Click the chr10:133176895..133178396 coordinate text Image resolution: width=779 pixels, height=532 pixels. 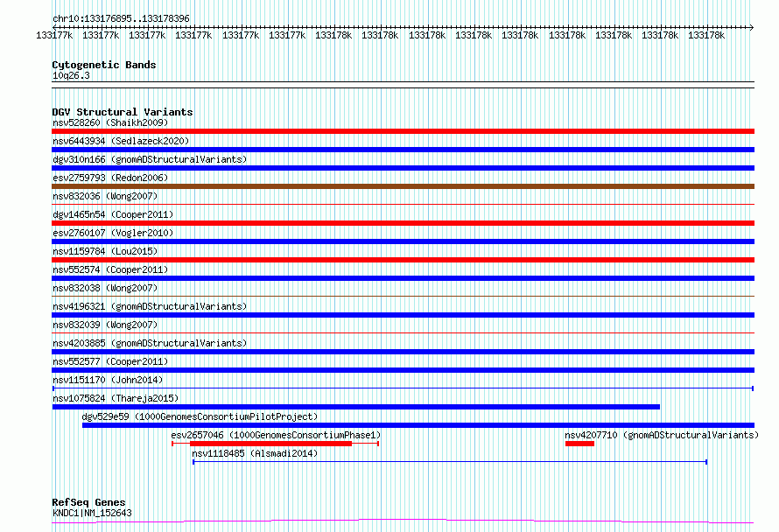click(x=121, y=18)
